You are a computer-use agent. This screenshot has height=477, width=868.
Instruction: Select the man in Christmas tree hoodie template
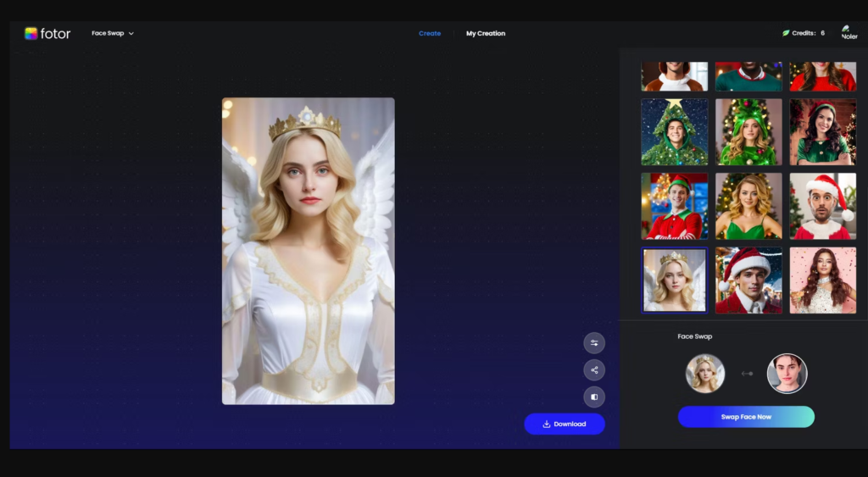tap(674, 131)
